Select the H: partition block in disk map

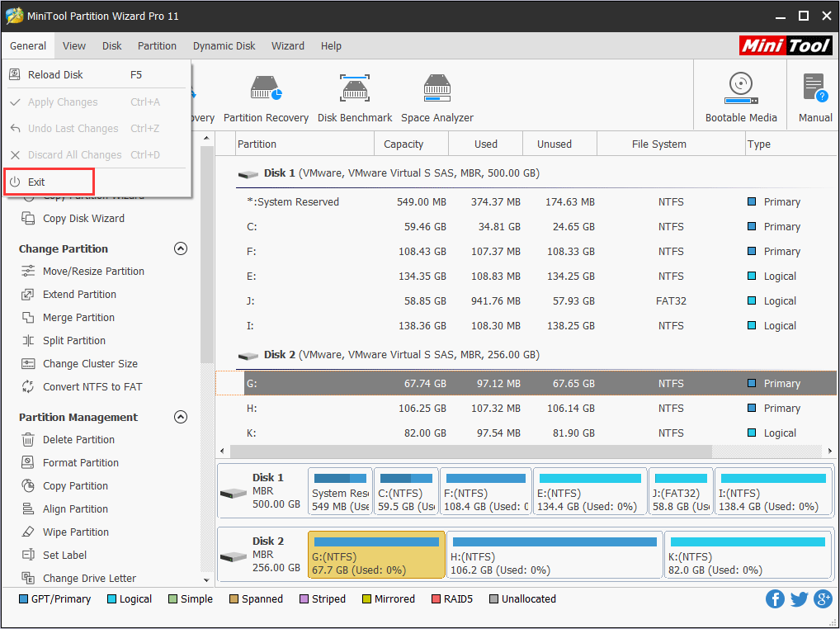[x=554, y=555]
